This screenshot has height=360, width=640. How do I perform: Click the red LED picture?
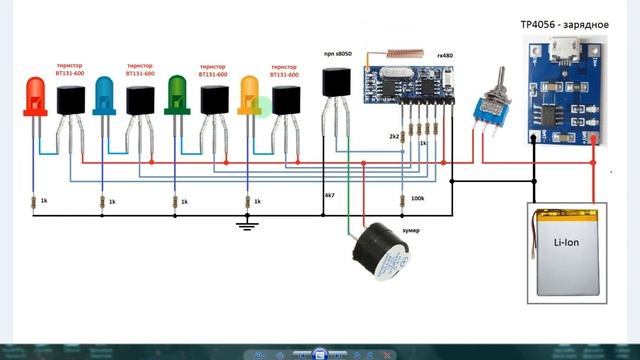[35, 97]
